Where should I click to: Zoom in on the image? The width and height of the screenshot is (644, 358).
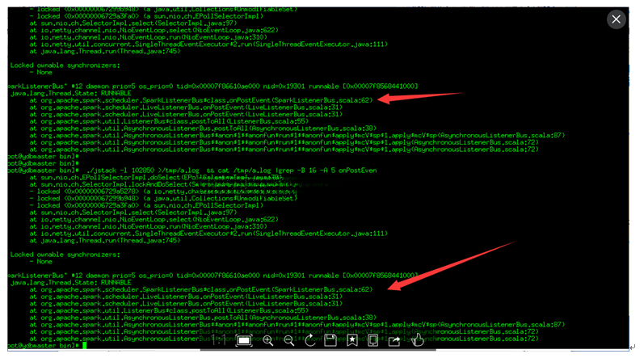[x=267, y=340]
